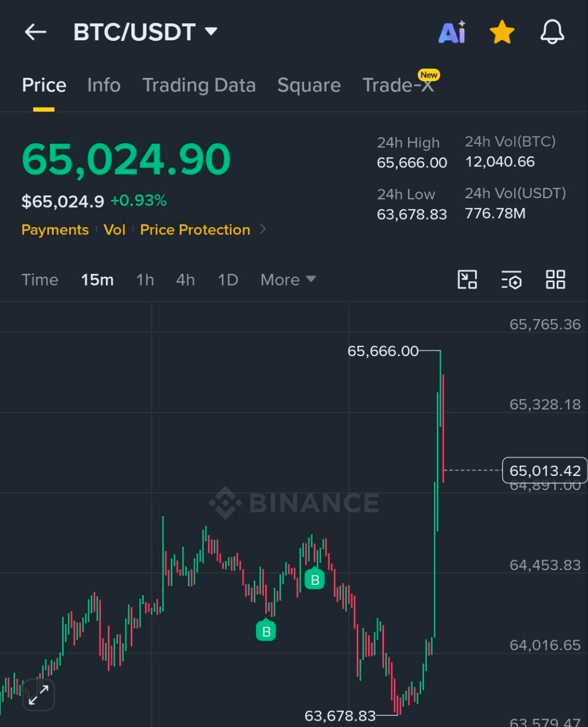The image size is (588, 727).
Task: Select the 1D chart interval
Action: (228, 280)
